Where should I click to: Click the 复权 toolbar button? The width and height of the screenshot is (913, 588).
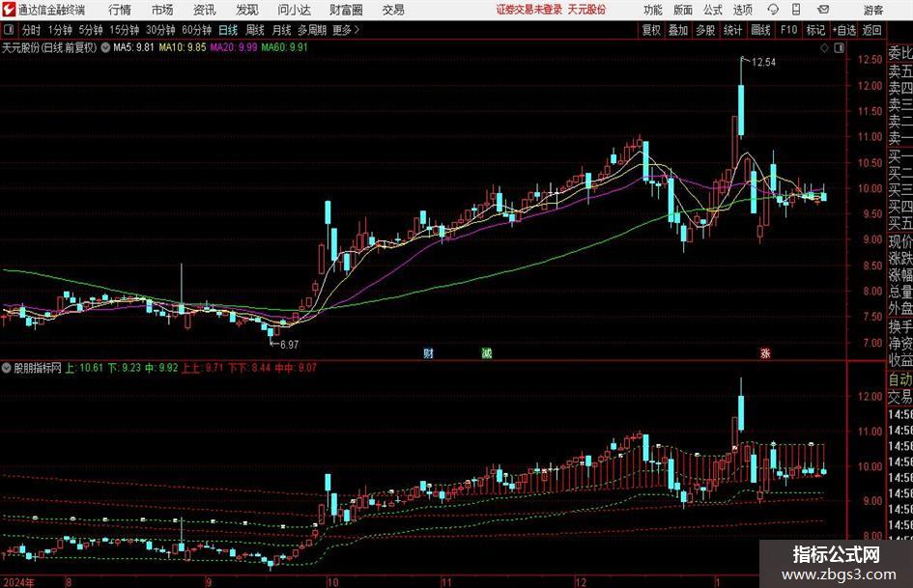pyautogui.click(x=651, y=30)
